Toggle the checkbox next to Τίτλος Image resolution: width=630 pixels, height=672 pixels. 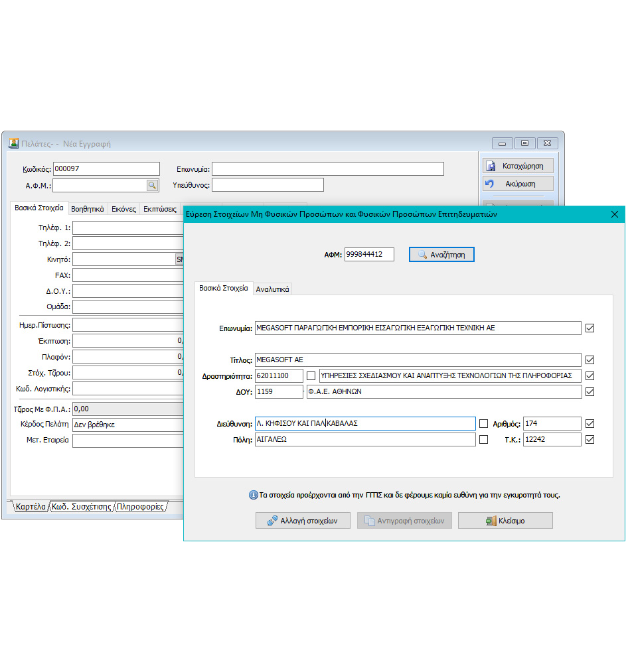[590, 360]
